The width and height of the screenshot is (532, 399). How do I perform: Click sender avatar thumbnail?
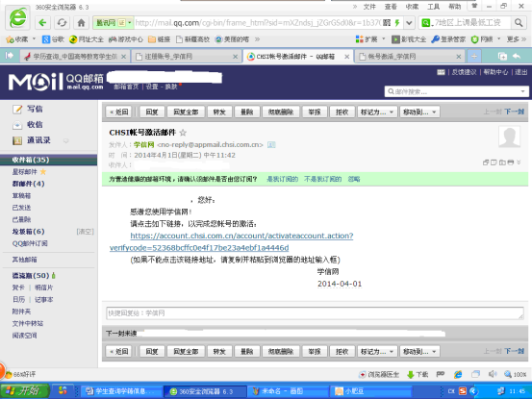(x=509, y=137)
